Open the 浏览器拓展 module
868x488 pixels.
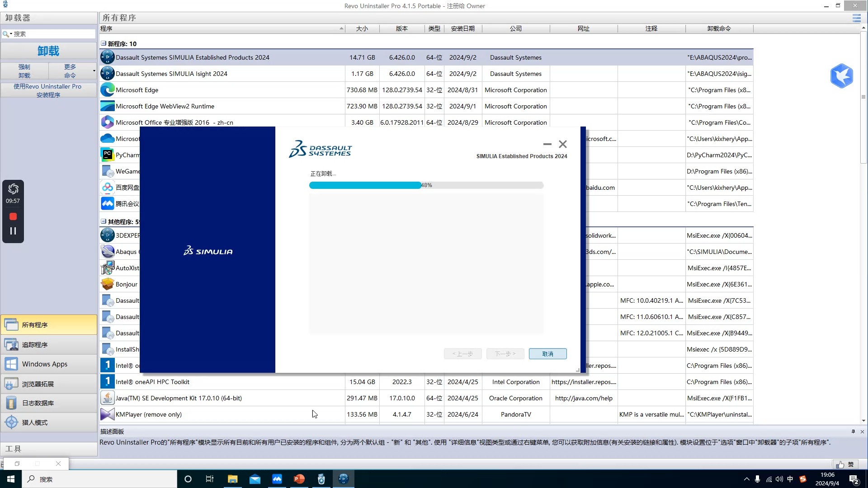point(49,384)
